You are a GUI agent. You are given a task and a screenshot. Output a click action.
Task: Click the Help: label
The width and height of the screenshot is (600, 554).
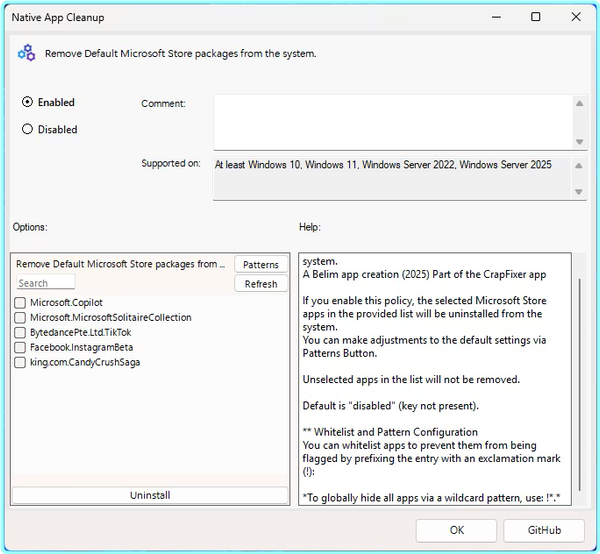[x=310, y=227]
